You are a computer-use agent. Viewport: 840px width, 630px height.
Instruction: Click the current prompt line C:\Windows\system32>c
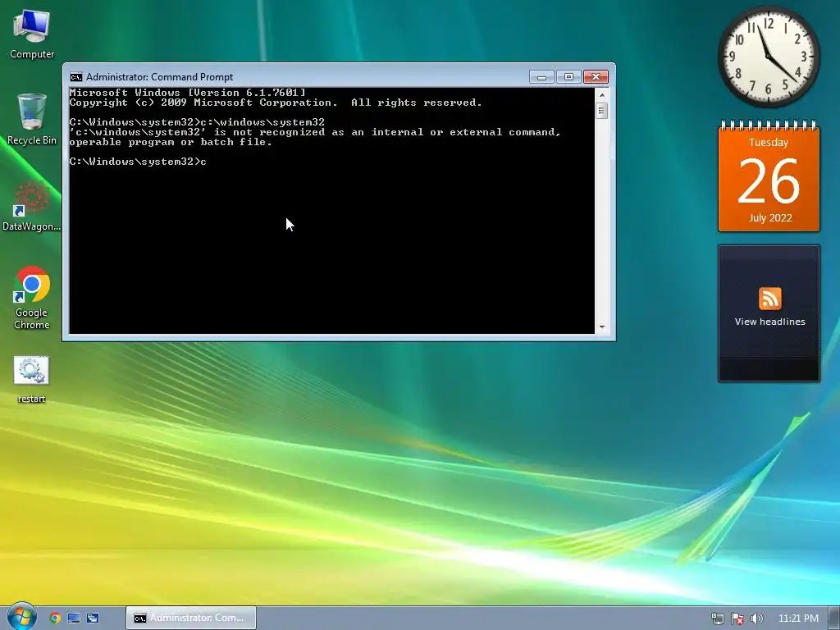coord(138,162)
